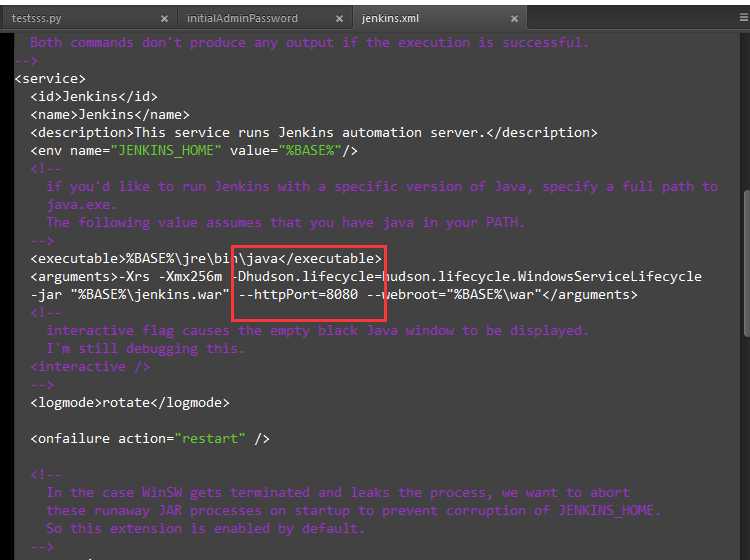Click the --httpPort=8080 argument
Screen dimensions: 750x560
coord(298,295)
